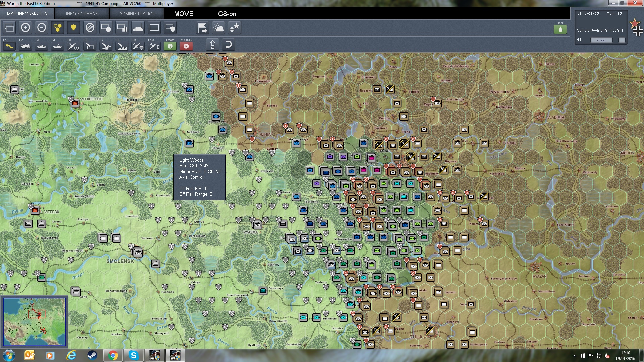Switch to Skype in taskbar
644x362 pixels.
(133, 355)
